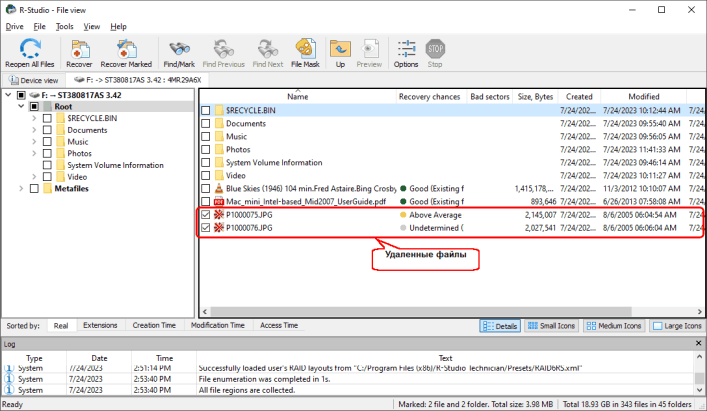Open the Help menu
This screenshot has height=411, width=707.
[x=119, y=27]
